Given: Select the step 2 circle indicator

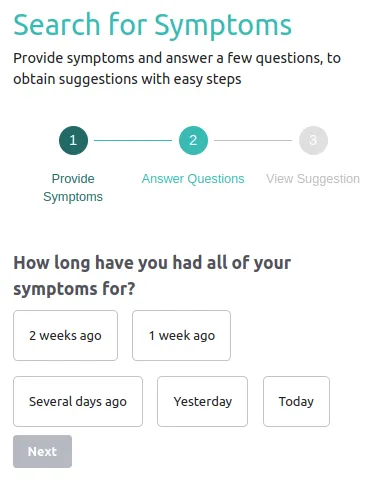Looking at the screenshot, I should point(193,140).
